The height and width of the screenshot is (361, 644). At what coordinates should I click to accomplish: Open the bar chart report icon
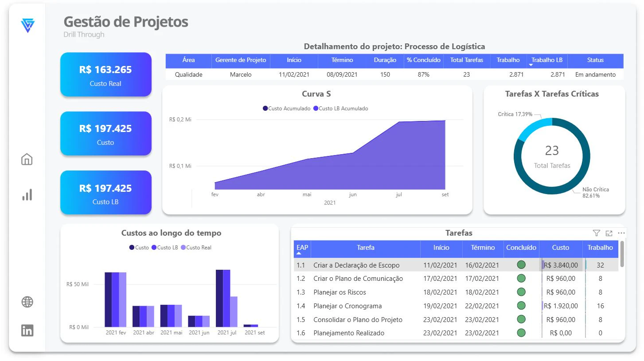(27, 194)
